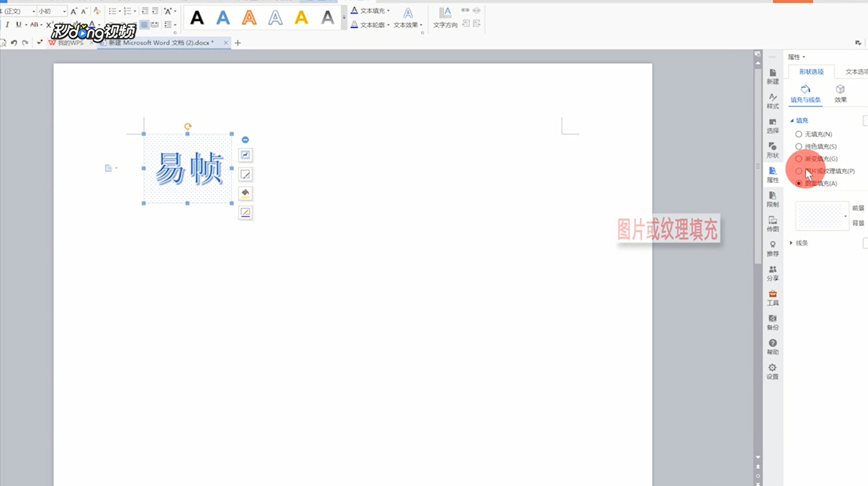Open the 新建 sidebar panel

[x=772, y=76]
